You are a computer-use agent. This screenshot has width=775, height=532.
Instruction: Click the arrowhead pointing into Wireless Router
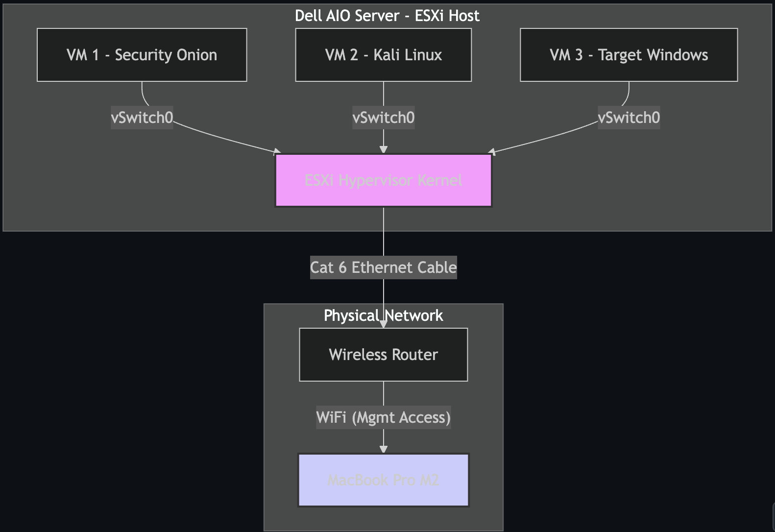click(383, 324)
